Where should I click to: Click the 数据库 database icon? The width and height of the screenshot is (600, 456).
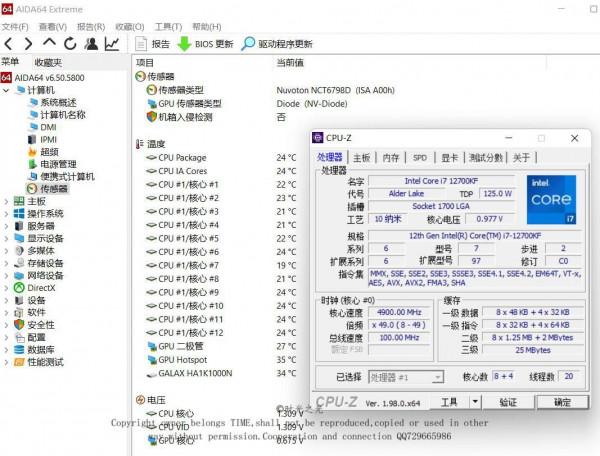[x=19, y=350]
